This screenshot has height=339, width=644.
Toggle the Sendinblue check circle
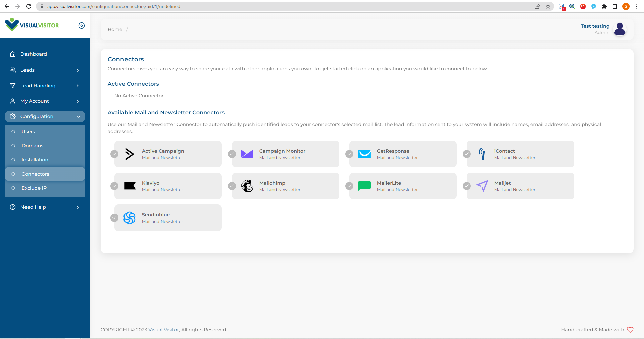(x=114, y=218)
